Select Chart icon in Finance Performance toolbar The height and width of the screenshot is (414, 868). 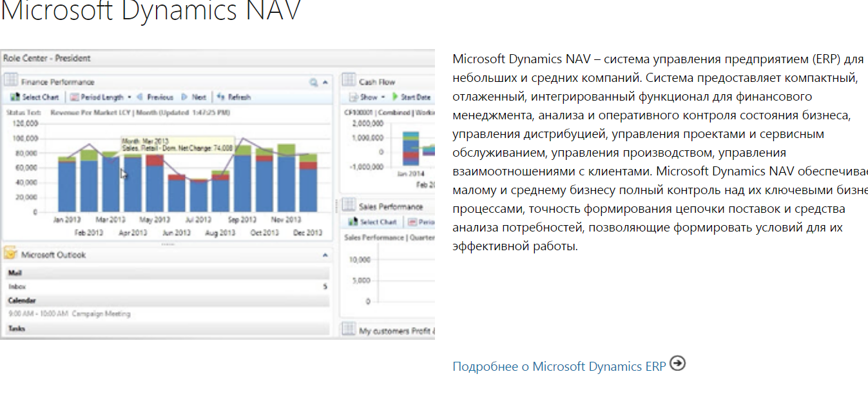(x=15, y=96)
